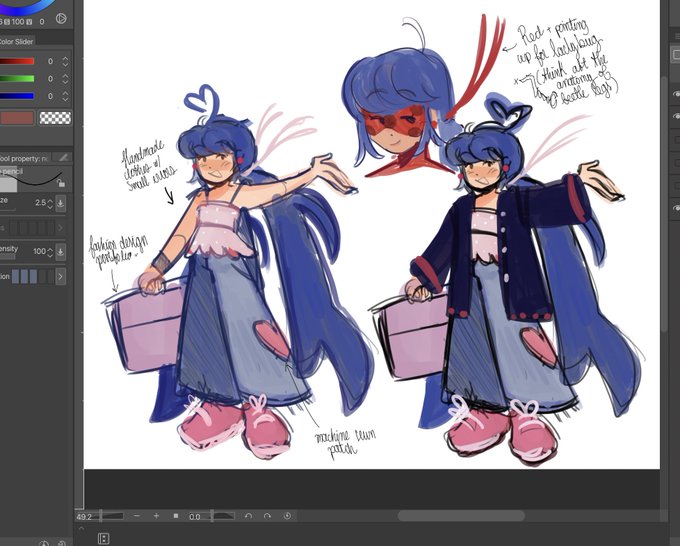This screenshot has height=546, width=680.
Task: Click the horizontal canvas scrollbar thumb
Action: 461,515
